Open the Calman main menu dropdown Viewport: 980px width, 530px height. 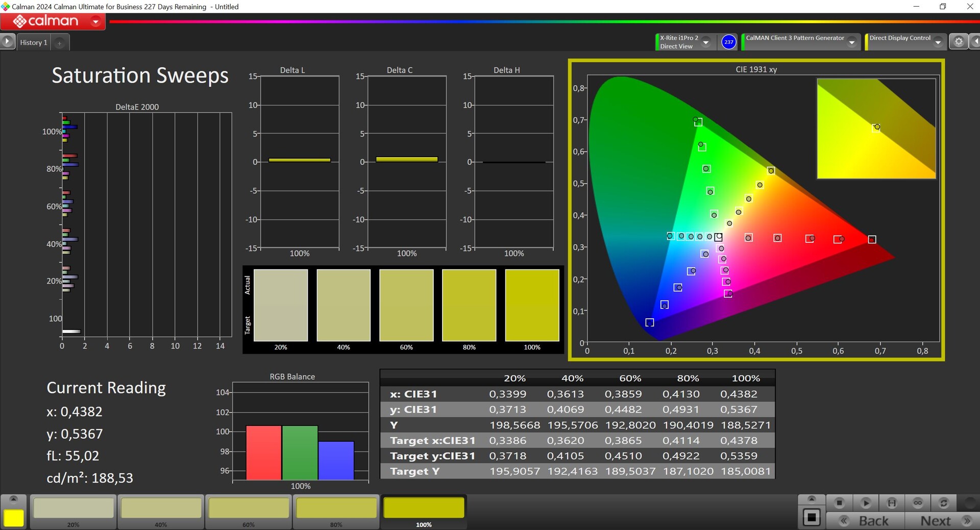[x=95, y=21]
